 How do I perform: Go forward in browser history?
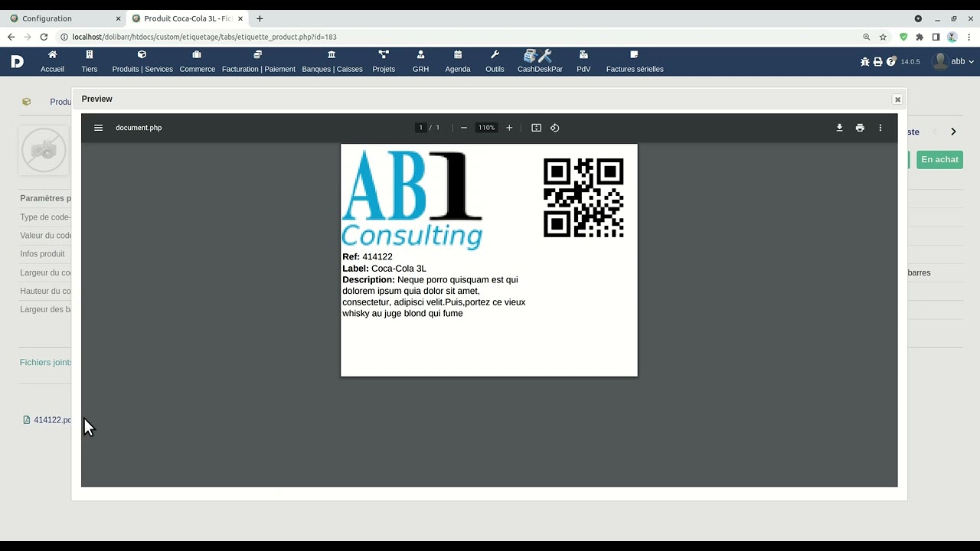(x=27, y=37)
